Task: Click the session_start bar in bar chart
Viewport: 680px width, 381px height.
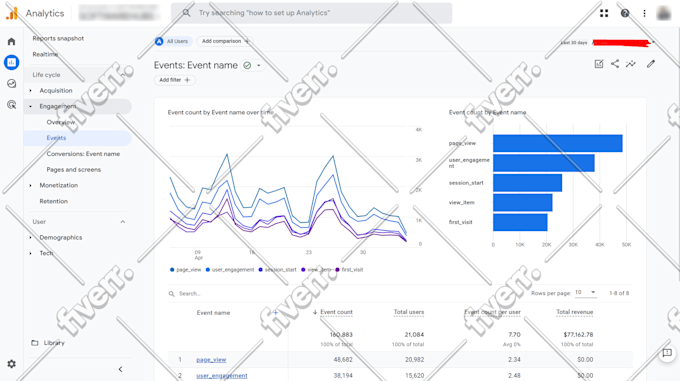Action: click(527, 183)
